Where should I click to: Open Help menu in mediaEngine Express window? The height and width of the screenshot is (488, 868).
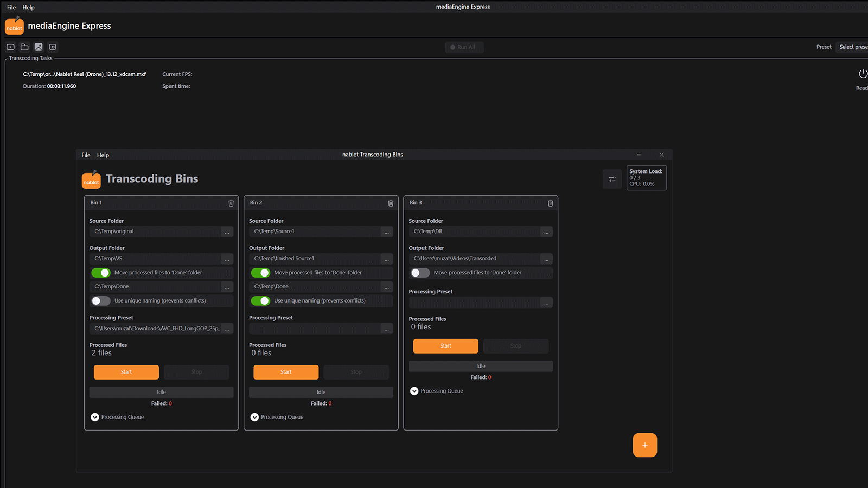[x=28, y=7]
